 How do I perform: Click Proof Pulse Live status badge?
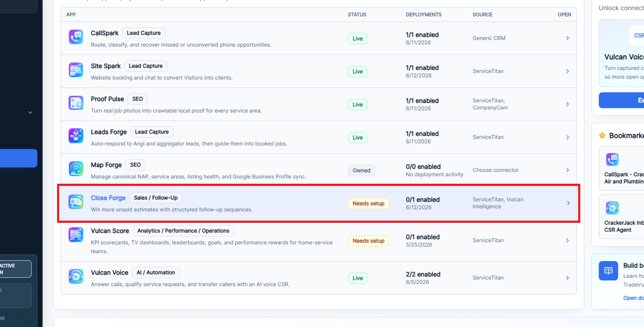click(x=358, y=105)
